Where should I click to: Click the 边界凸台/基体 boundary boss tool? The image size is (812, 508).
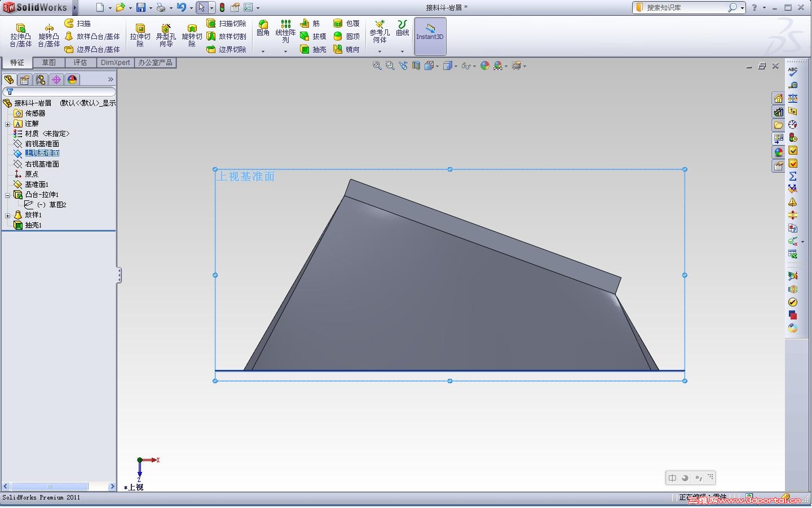coord(92,49)
